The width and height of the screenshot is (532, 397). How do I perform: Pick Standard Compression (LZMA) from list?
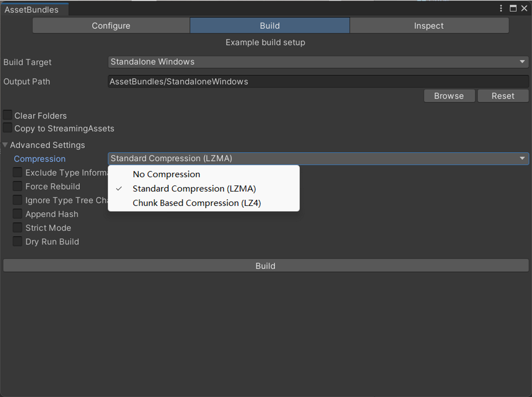(194, 189)
